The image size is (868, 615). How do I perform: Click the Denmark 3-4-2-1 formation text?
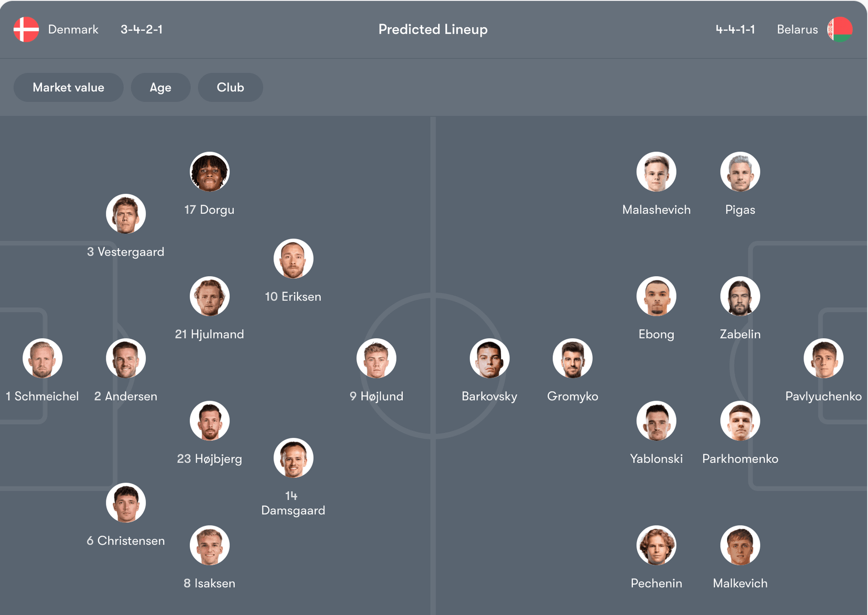pos(141,29)
